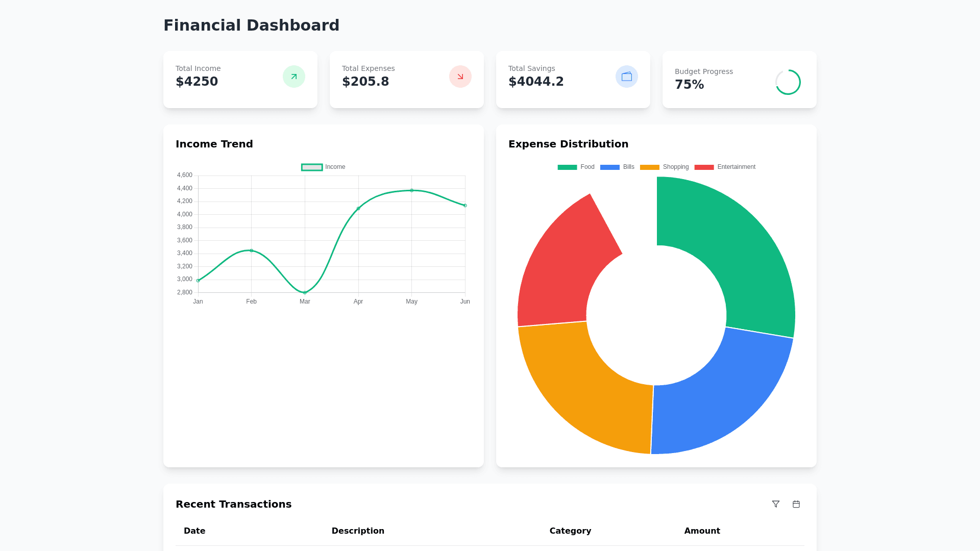980x551 pixels.
Task: Click the wallet icon on Total Savings card
Action: [626, 76]
